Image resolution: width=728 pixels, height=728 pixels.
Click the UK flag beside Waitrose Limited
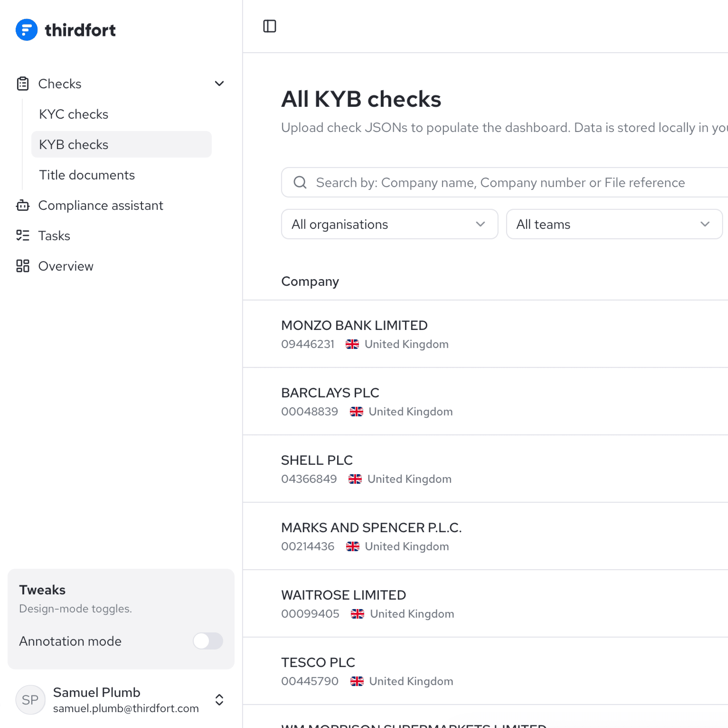point(358,614)
